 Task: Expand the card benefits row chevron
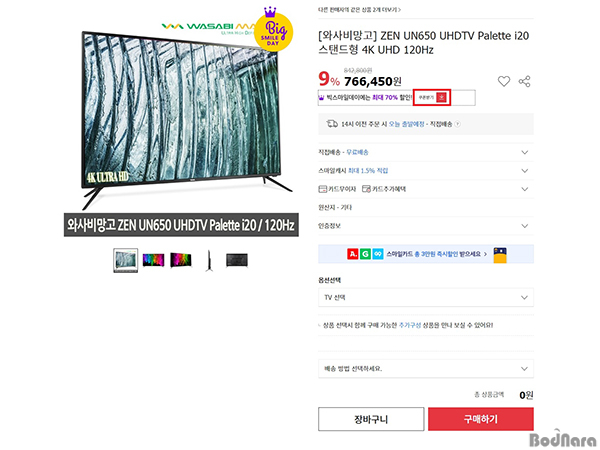(525, 189)
